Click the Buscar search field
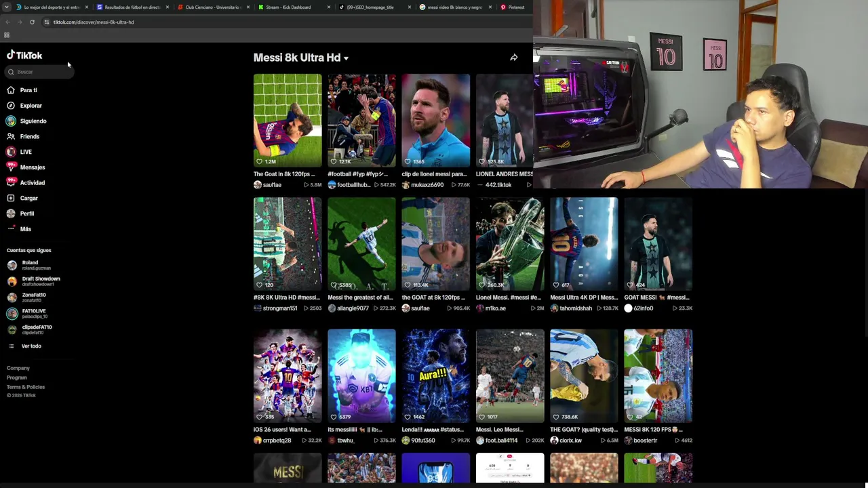Viewport: 868px width, 488px height. [38, 72]
